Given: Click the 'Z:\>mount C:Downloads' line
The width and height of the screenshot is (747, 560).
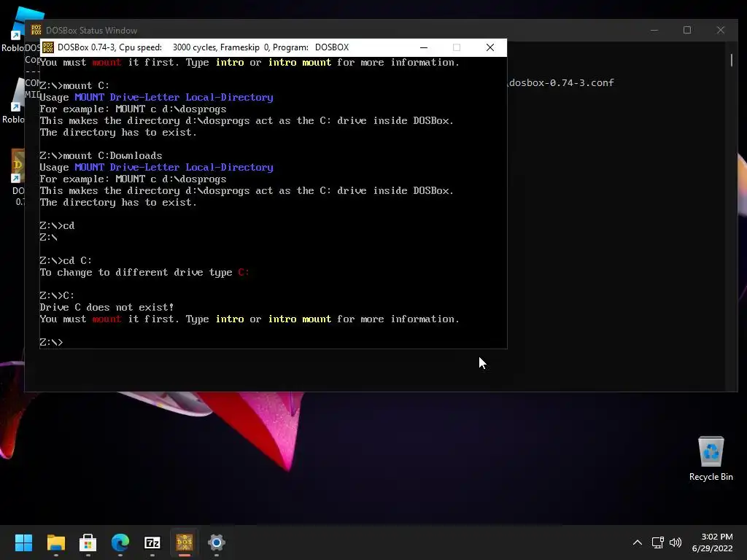Looking at the screenshot, I should point(101,156).
